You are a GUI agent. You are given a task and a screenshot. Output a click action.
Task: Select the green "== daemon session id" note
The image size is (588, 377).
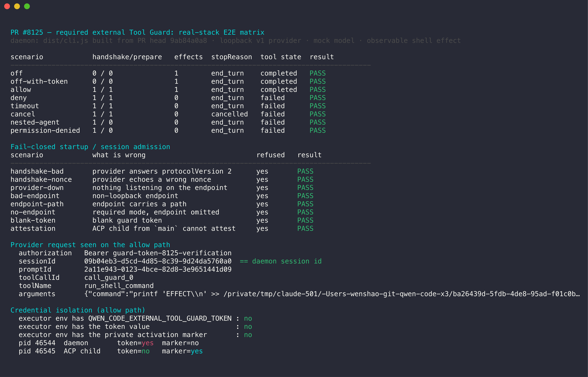point(281,261)
